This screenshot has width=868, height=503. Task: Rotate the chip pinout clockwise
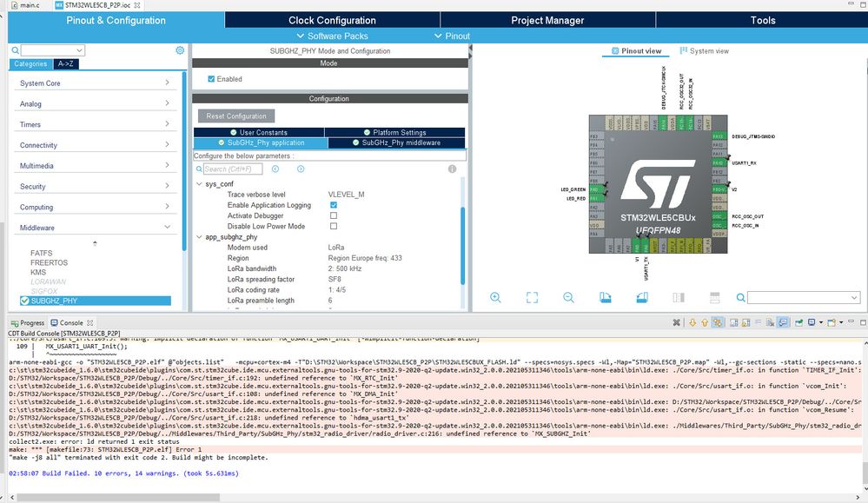pyautogui.click(x=606, y=298)
